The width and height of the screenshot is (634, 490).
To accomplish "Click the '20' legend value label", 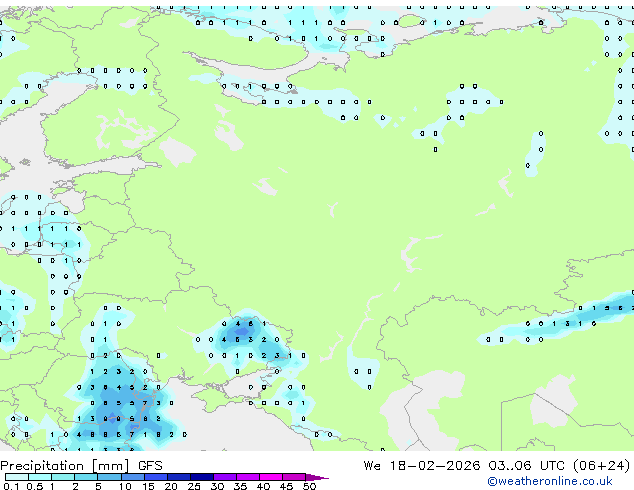I will (x=171, y=486).
